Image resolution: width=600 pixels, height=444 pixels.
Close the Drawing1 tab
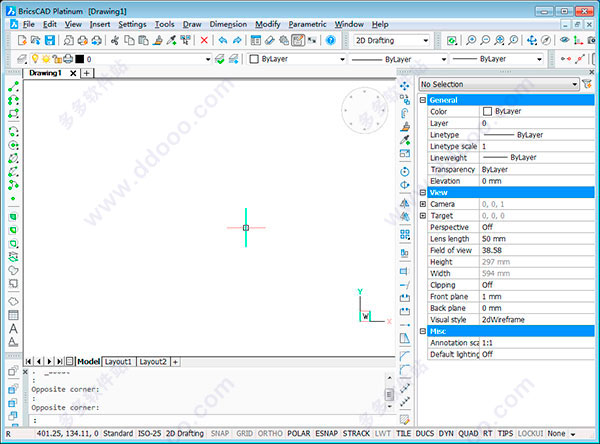point(73,73)
